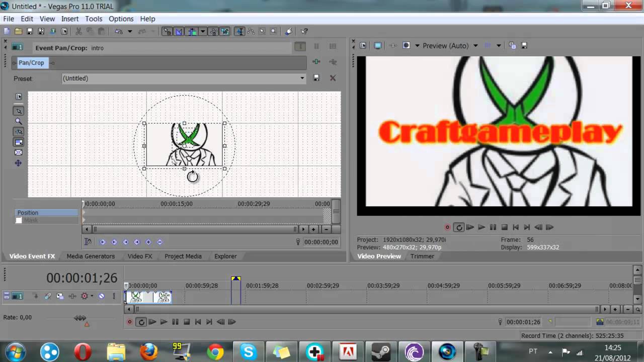Image resolution: width=644 pixels, height=362 pixels.
Task: Select the Zoom Edit tool in main toolbar
Action: click(x=273, y=31)
